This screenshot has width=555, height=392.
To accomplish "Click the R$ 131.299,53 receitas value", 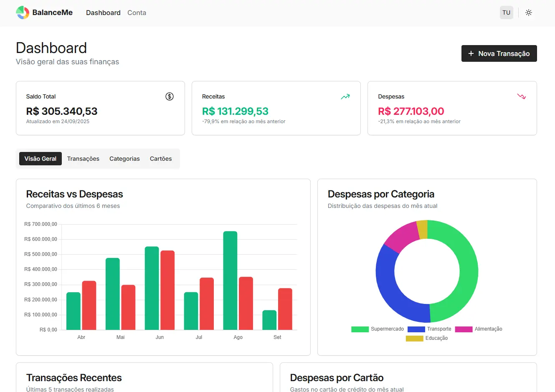I will pos(235,111).
